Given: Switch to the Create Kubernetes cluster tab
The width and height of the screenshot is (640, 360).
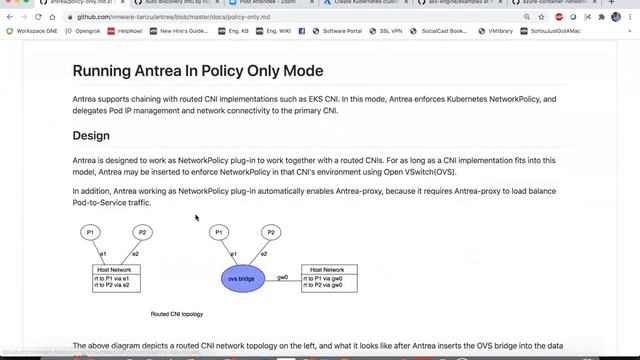Looking at the screenshot, I should (x=365, y=2).
